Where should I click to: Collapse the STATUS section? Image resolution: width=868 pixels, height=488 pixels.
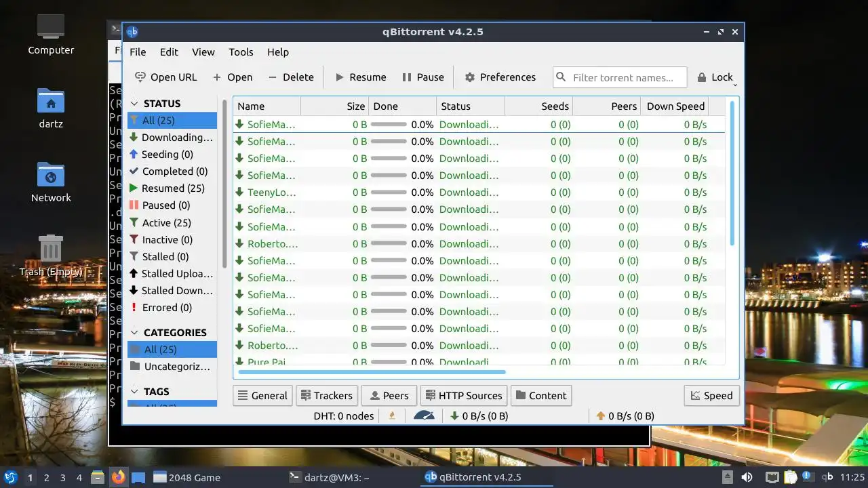(x=134, y=104)
